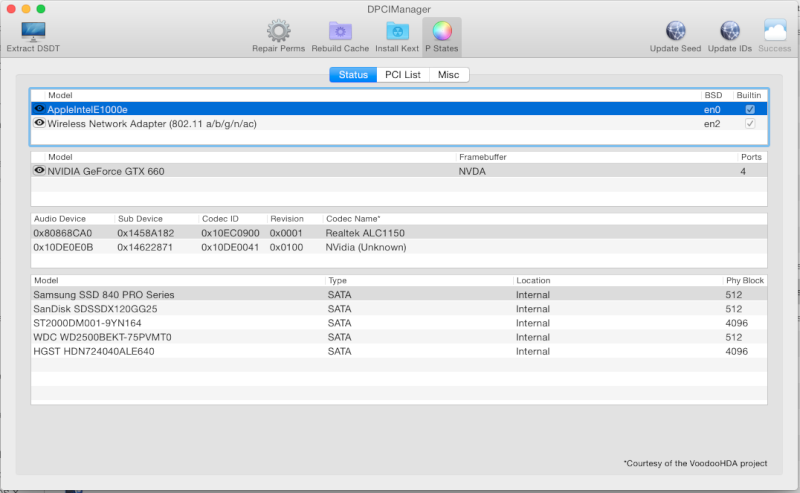Click codec ID 0x10DE0041
Image resolution: width=800 pixels, height=493 pixels.
[x=230, y=248]
